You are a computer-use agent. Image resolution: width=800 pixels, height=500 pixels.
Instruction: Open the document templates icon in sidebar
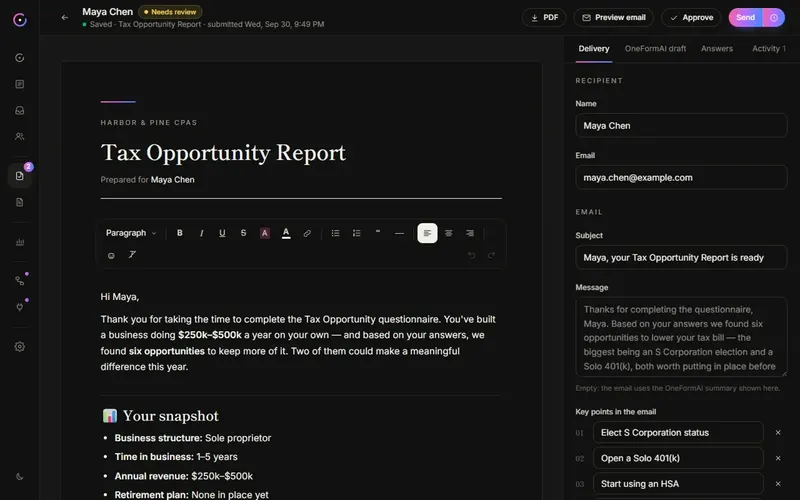click(x=19, y=203)
